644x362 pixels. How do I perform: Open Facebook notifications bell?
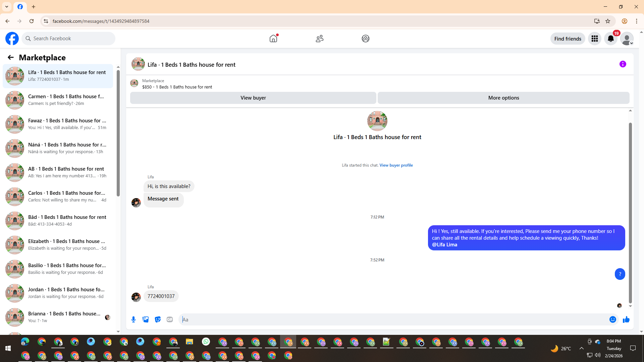click(x=610, y=39)
